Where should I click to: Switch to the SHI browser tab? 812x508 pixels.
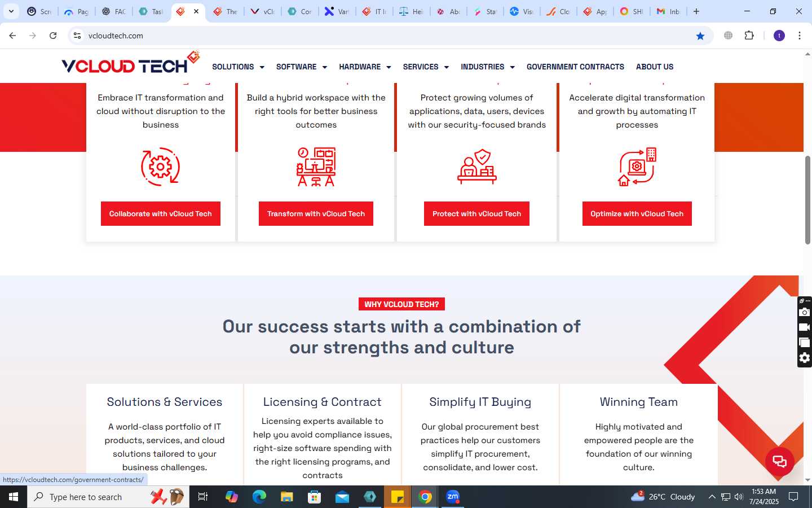point(632,11)
